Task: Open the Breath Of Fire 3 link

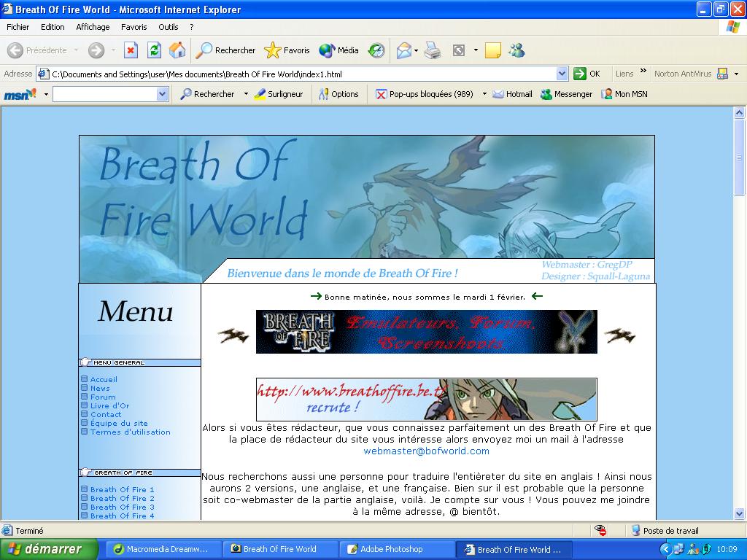Action: [123, 507]
